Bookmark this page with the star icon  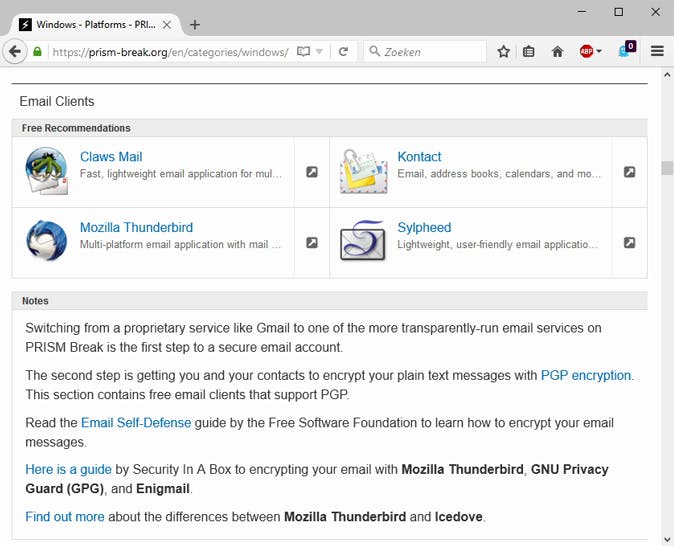503,52
